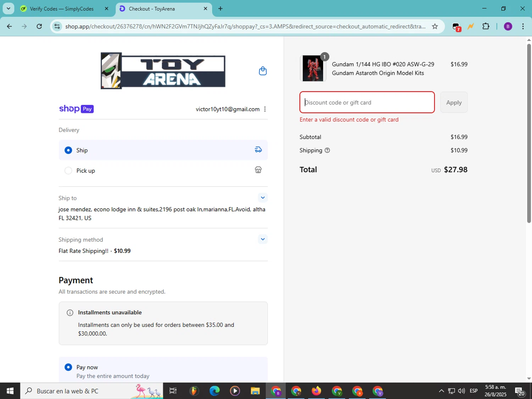532x399 pixels.
Task: Close the Checkout - ToyArena tab
Action: pyautogui.click(x=205, y=9)
